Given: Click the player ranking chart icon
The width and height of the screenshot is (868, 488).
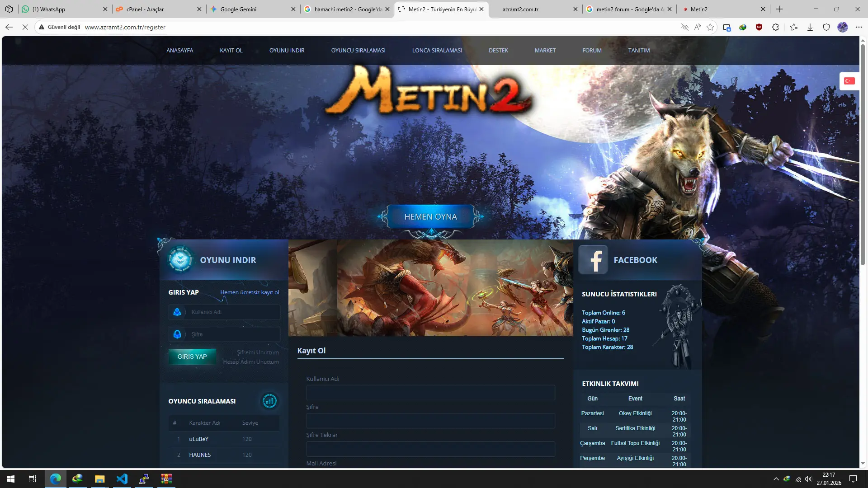Looking at the screenshot, I should coord(269,401).
